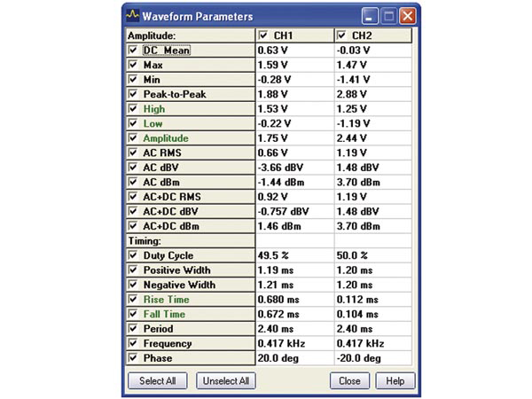Open Help for waveform parameters
The image size is (532, 399).
tap(395, 380)
